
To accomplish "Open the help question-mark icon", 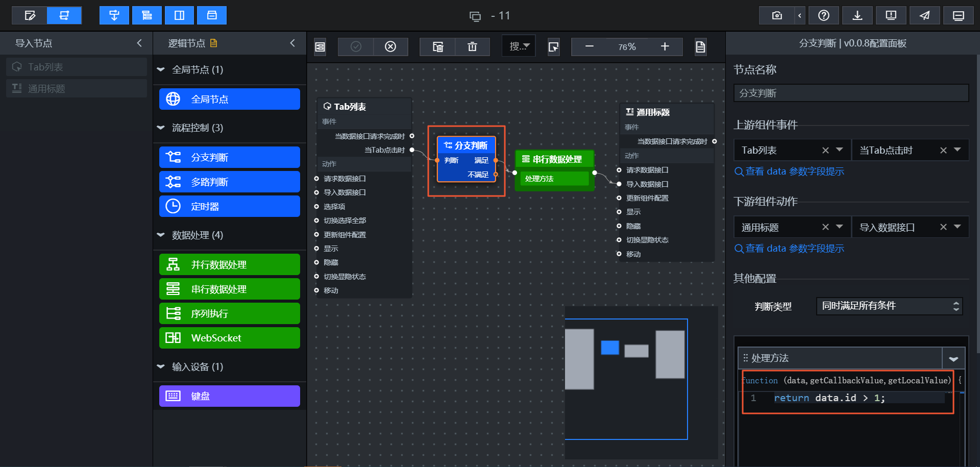I will (824, 15).
